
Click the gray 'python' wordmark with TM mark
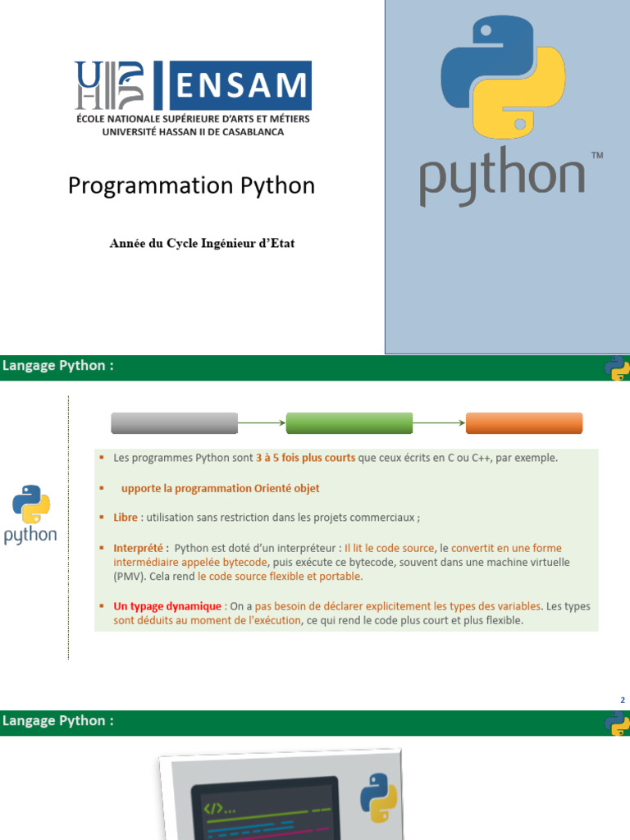pos(511,176)
